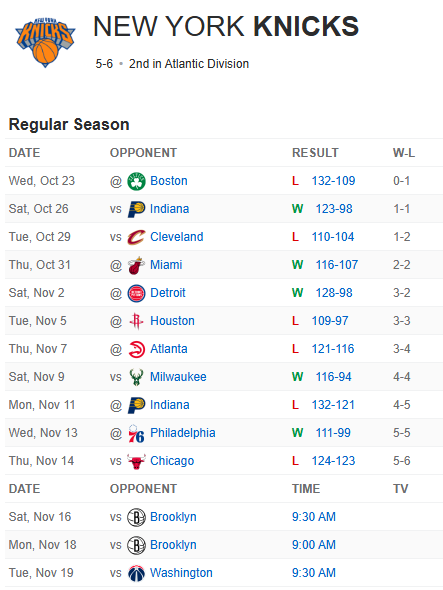This screenshot has width=443, height=590.
Task: Click the Chicago Bulls logo icon
Action: (136, 461)
